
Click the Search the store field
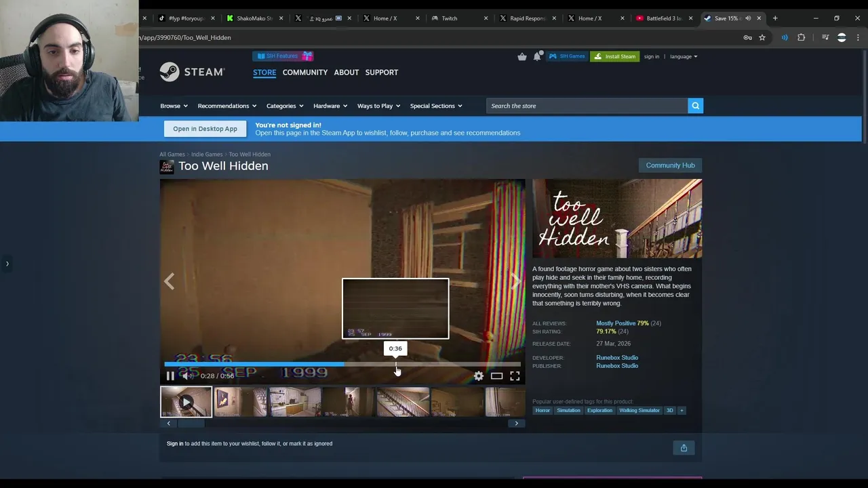(587, 106)
